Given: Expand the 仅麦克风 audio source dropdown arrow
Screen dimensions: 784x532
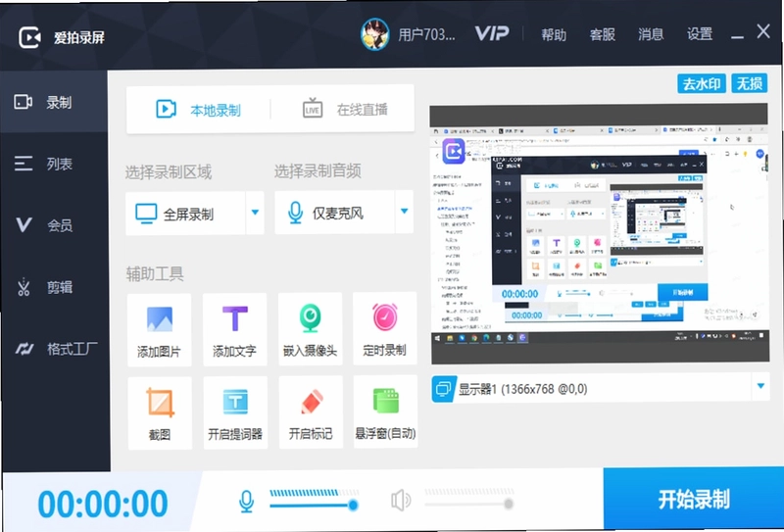Looking at the screenshot, I should click(x=404, y=212).
